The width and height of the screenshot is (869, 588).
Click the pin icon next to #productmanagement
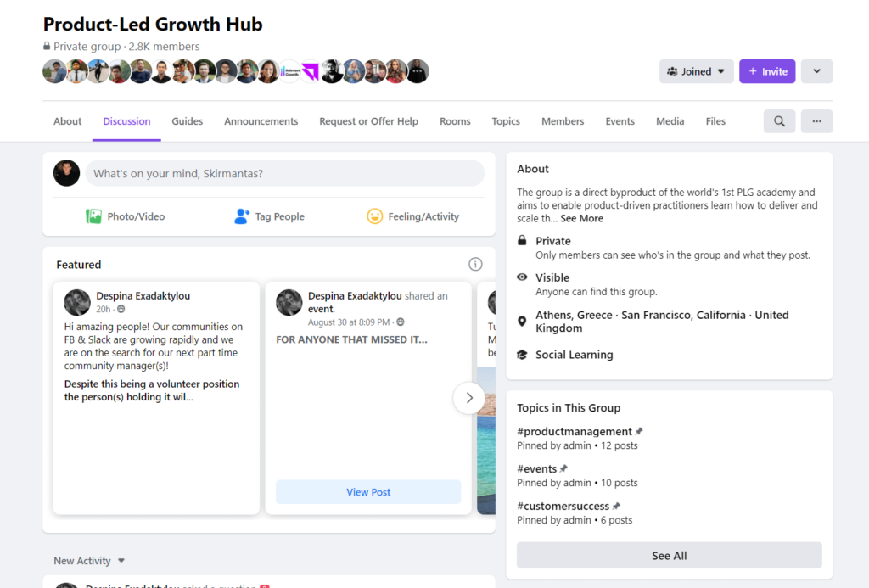(639, 431)
